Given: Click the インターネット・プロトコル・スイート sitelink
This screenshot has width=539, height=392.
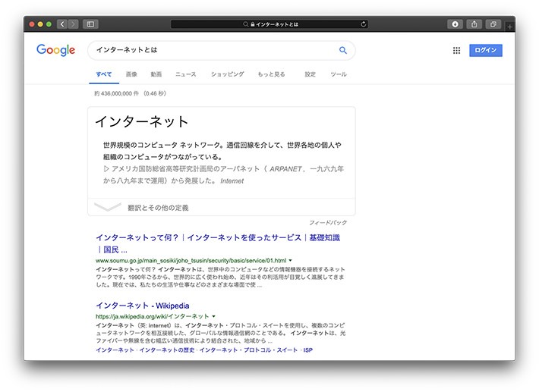Looking at the screenshot, I should [248, 350].
